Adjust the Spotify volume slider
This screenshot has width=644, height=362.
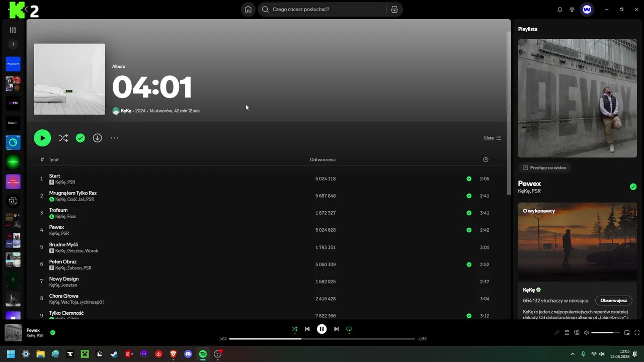(605, 333)
